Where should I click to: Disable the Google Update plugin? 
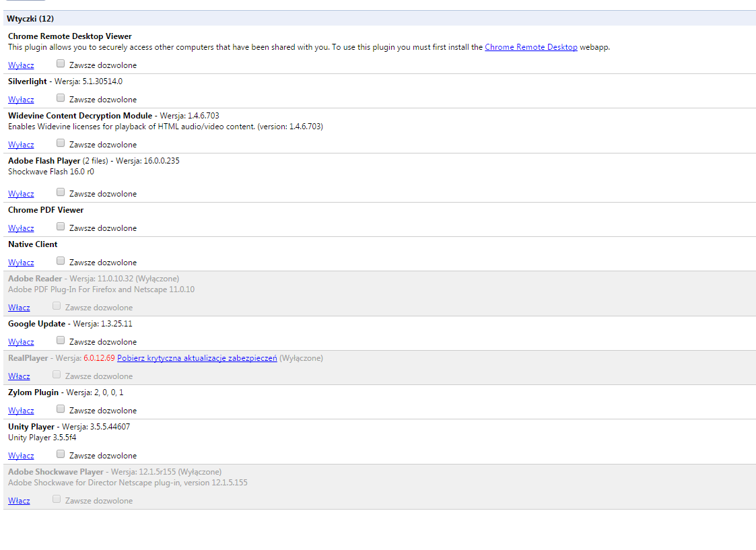pyautogui.click(x=21, y=342)
